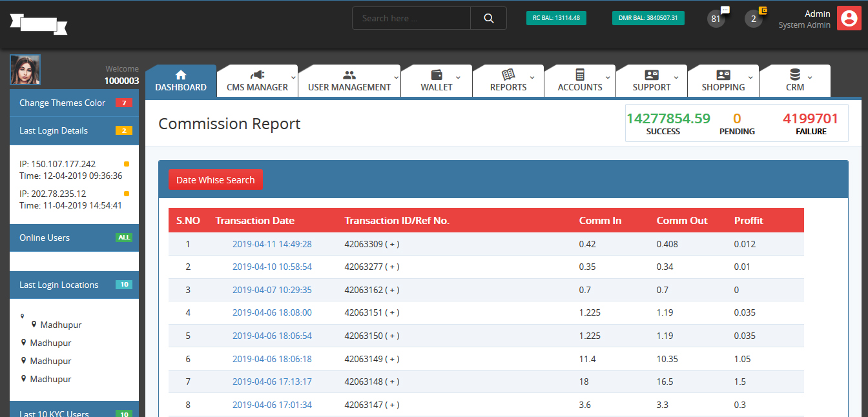Click the S.NO column header
The height and width of the screenshot is (417, 868).
coord(188,221)
